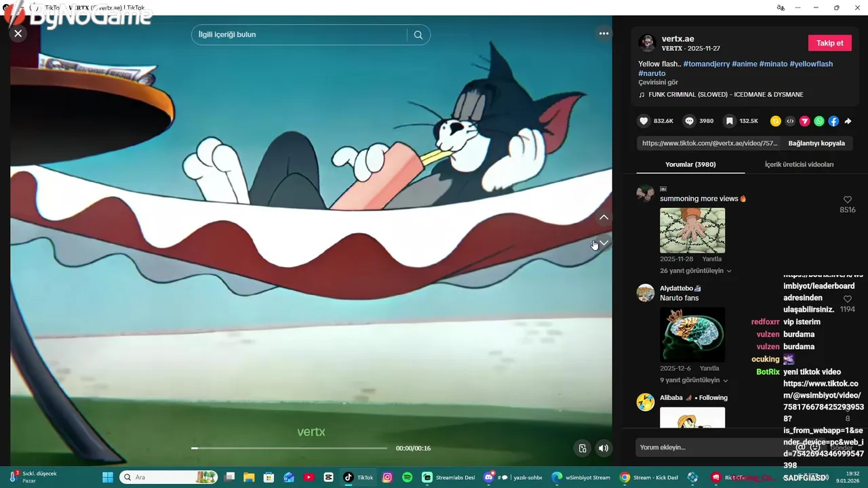Click Çevirisini gör to translate the caption
This screenshot has height=488, width=868.
click(x=658, y=82)
